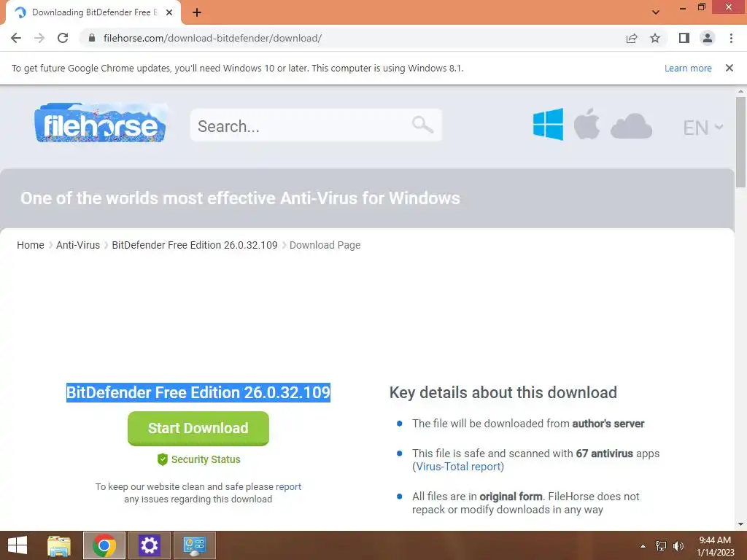Close the Downloading BitDefender tab
This screenshot has width=747, height=560.
click(x=169, y=13)
